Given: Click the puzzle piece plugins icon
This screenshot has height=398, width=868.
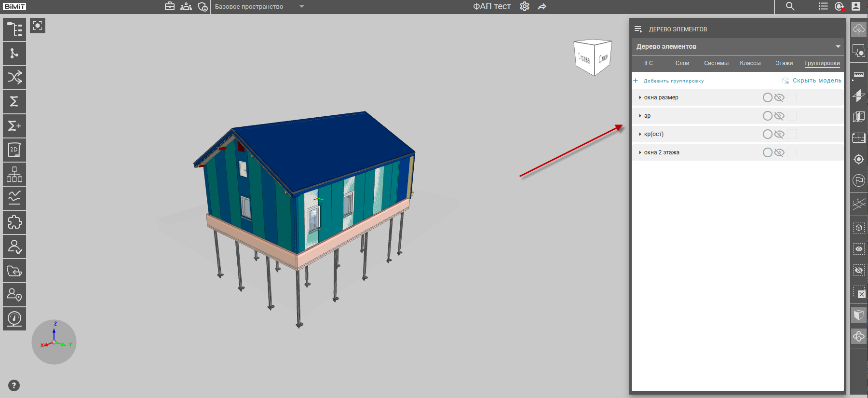Looking at the screenshot, I should [14, 222].
